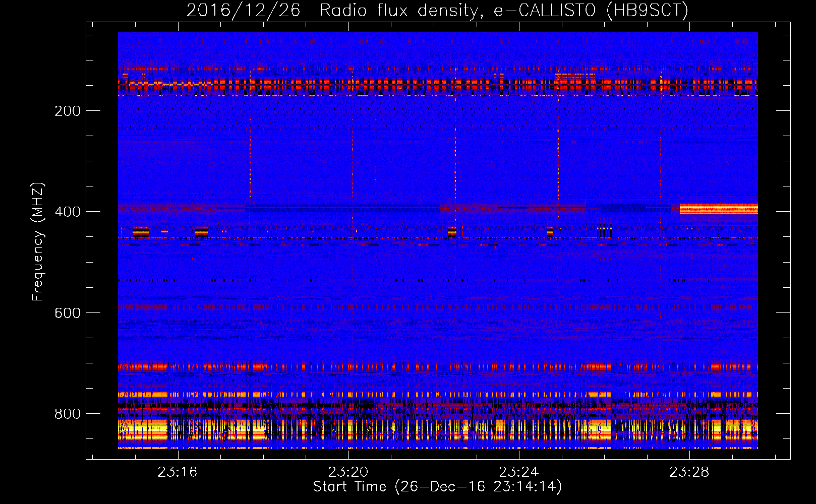Click the '800' frequency tick label

click(68, 414)
